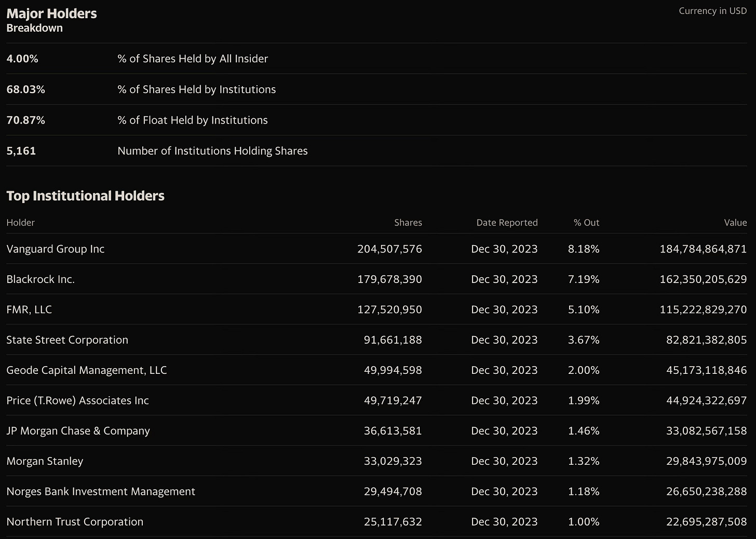This screenshot has width=756, height=539.
Task: Select the 70.87% float value
Action: (25, 120)
